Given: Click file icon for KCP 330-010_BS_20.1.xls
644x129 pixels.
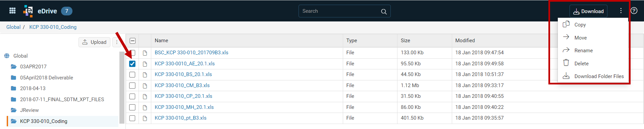Looking at the screenshot, I should click(x=145, y=75).
